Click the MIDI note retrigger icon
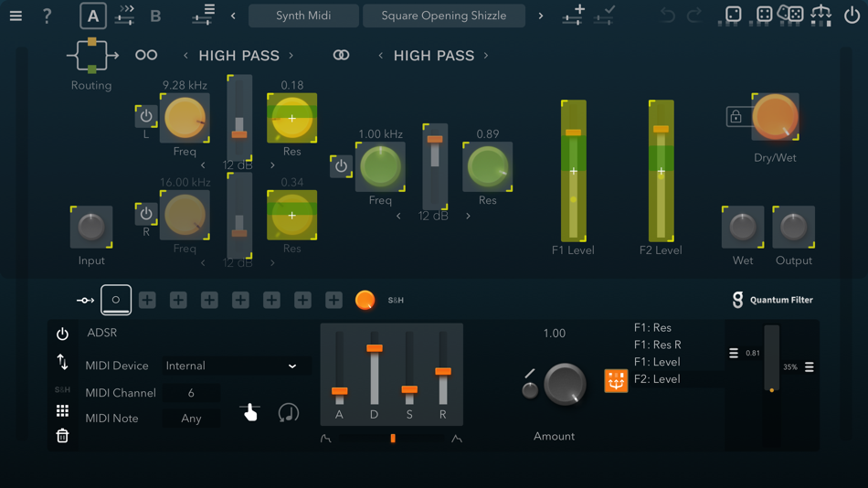This screenshot has width=868, height=488. 289,413
